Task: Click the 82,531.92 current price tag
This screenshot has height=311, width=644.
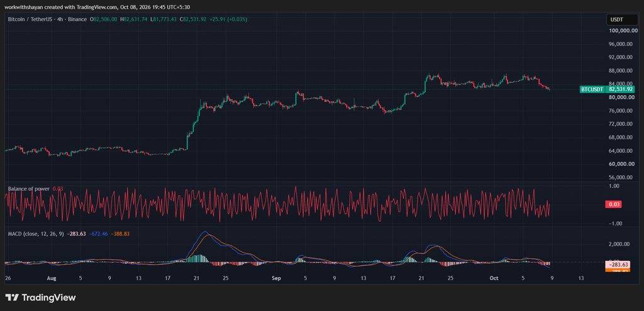Action: tap(621, 89)
